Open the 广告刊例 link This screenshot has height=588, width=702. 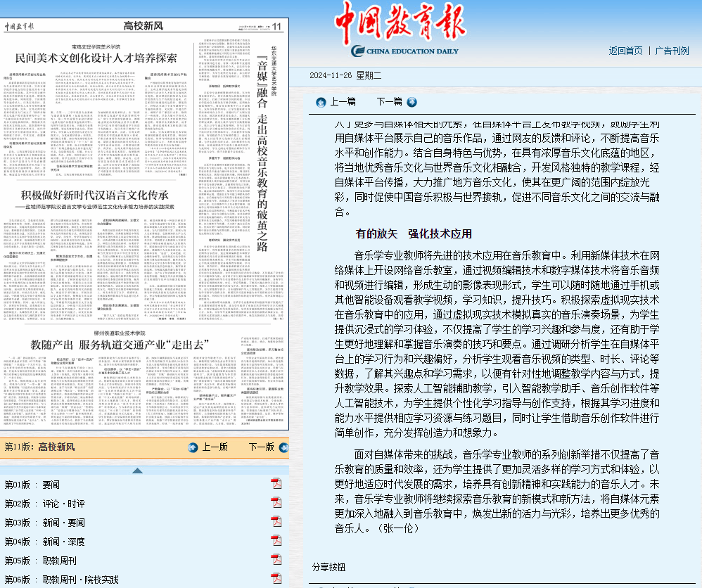click(x=672, y=51)
